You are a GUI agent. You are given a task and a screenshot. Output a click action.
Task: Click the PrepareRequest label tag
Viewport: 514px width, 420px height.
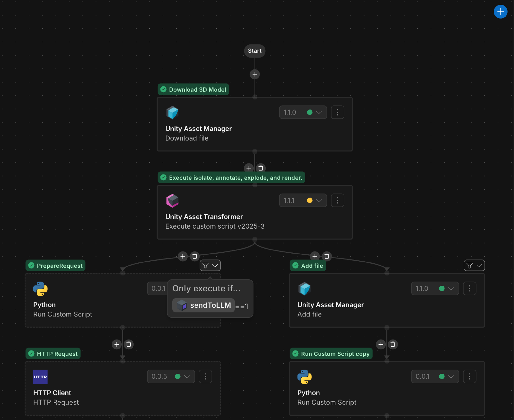coord(55,266)
